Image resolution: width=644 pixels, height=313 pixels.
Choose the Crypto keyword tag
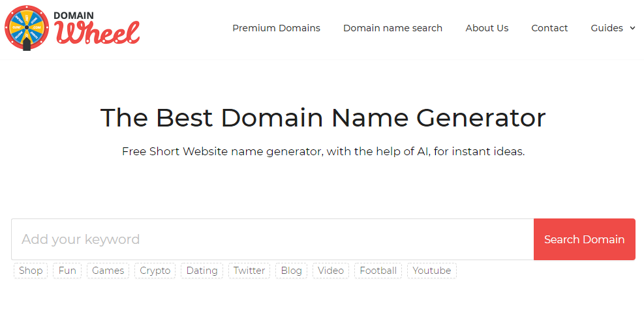click(x=155, y=271)
